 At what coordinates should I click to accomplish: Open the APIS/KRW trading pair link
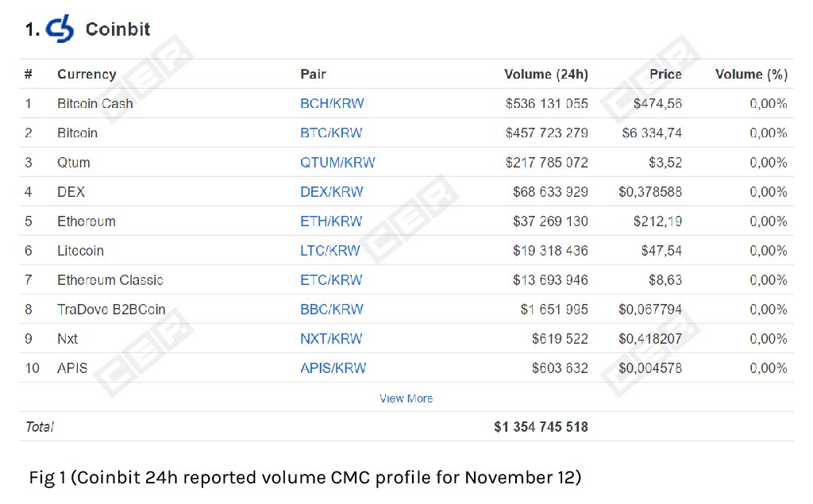[x=333, y=367]
